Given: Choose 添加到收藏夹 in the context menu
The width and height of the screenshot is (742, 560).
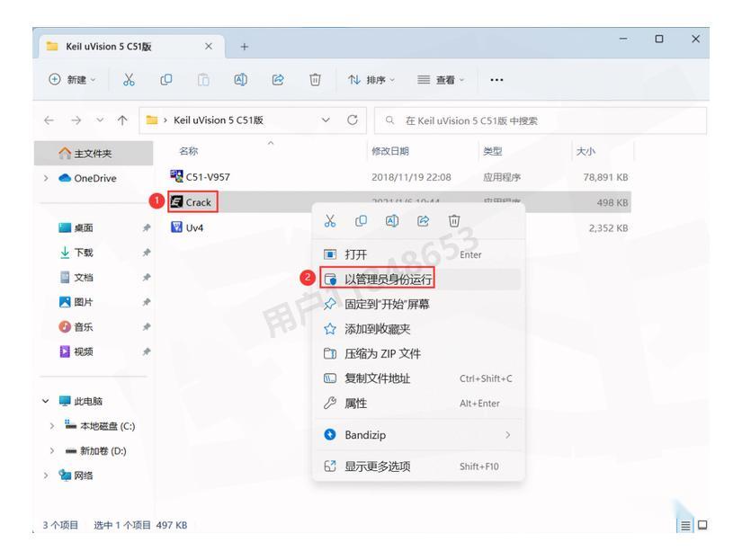Looking at the screenshot, I should click(x=419, y=329).
